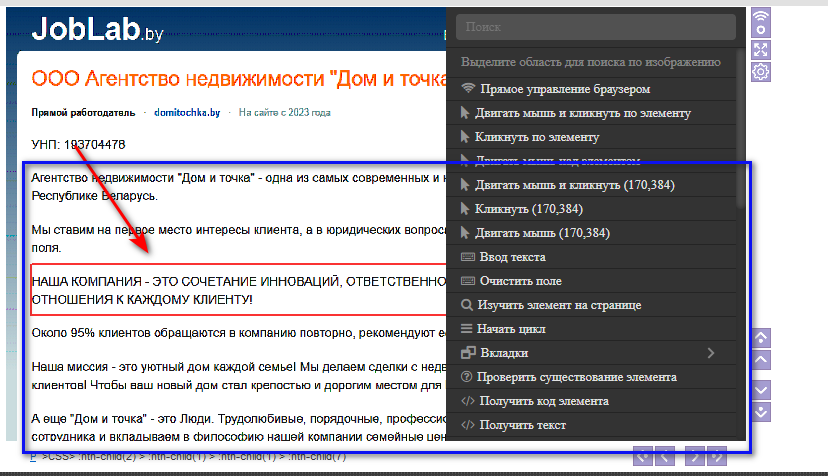828x476 pixels.
Task: Choose Прямое управление браузером menu item
Action: (x=591, y=89)
